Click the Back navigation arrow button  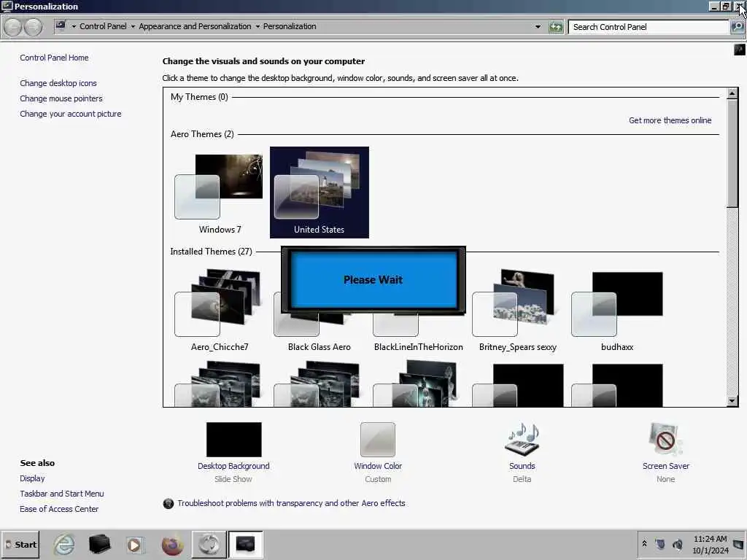point(13,27)
